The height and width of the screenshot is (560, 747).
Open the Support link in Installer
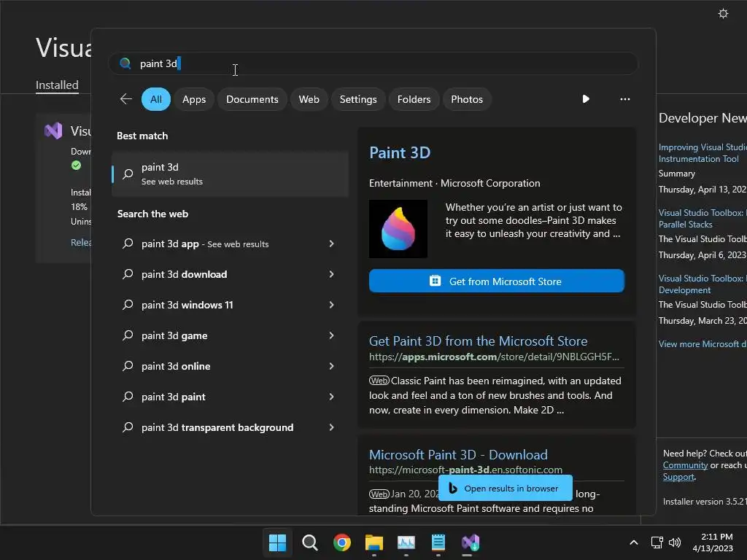coord(679,477)
